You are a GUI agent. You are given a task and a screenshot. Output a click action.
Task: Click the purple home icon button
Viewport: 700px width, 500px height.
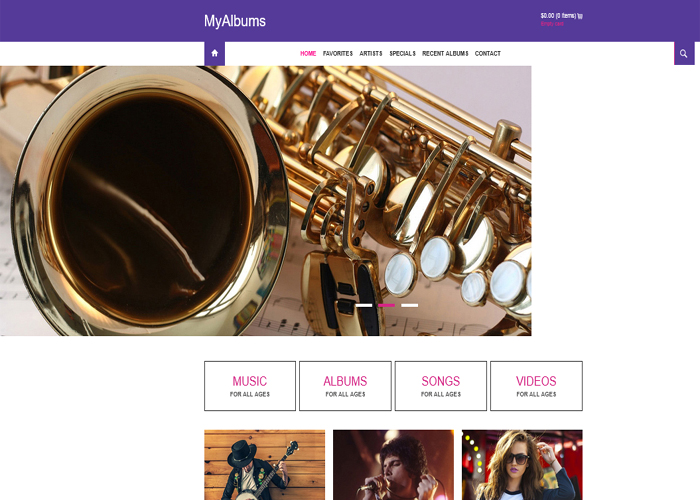click(214, 53)
